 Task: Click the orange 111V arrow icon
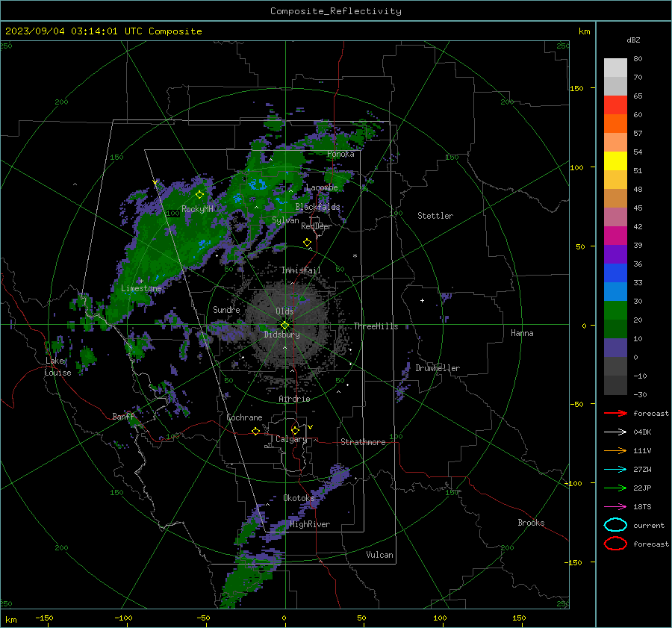tap(615, 450)
